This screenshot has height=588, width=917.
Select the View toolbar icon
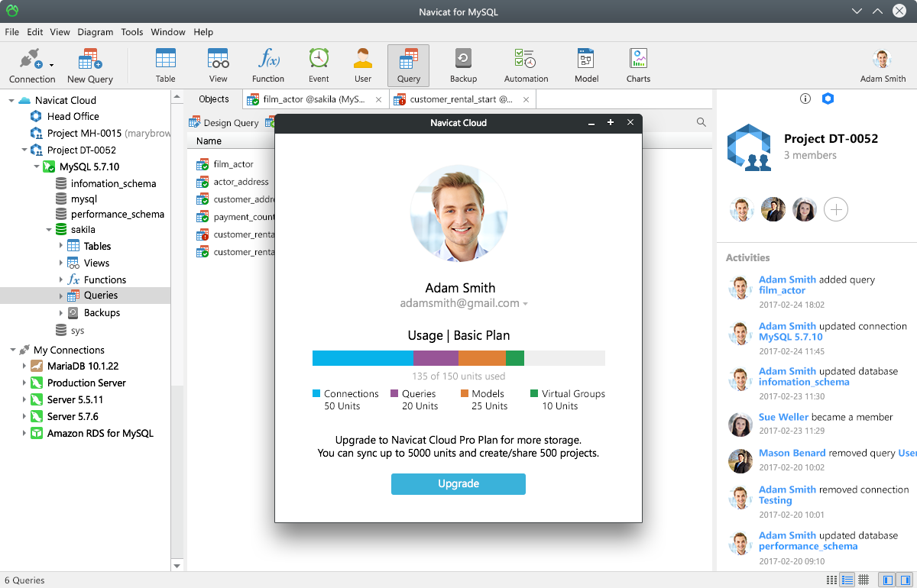click(219, 65)
